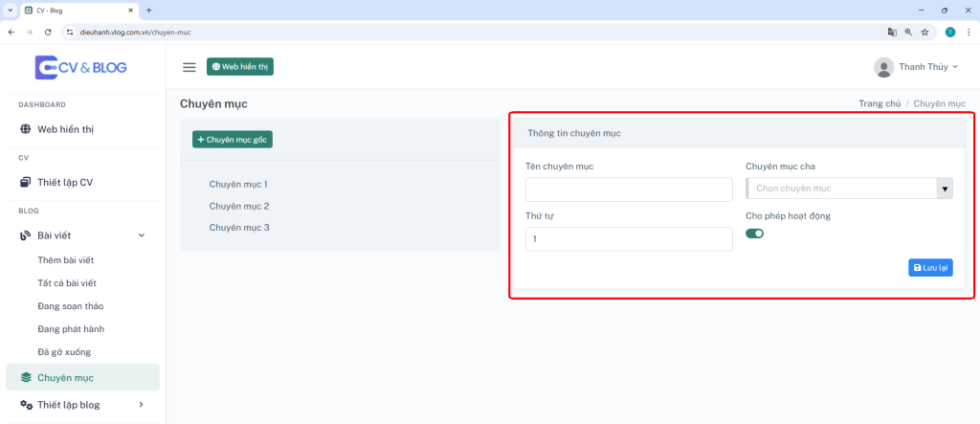980x424 pixels.
Task: Switch to the CV - Blog browser tab
Action: click(x=78, y=11)
